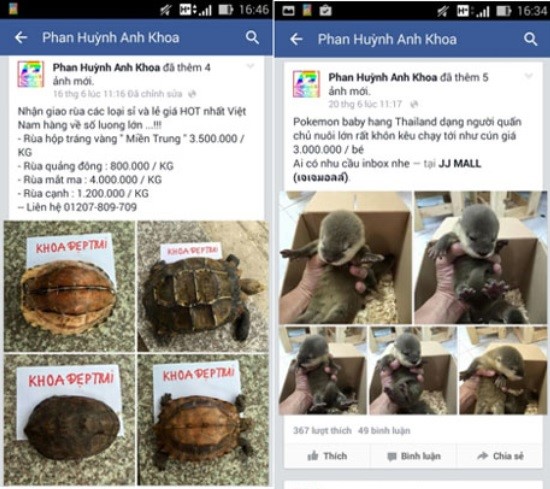The height and width of the screenshot is (489, 550).
Task: Expand options chevron on left post
Action: (x=250, y=66)
